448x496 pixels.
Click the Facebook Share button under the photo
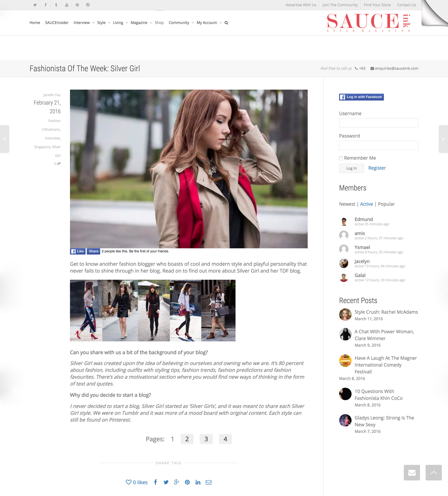(x=94, y=251)
